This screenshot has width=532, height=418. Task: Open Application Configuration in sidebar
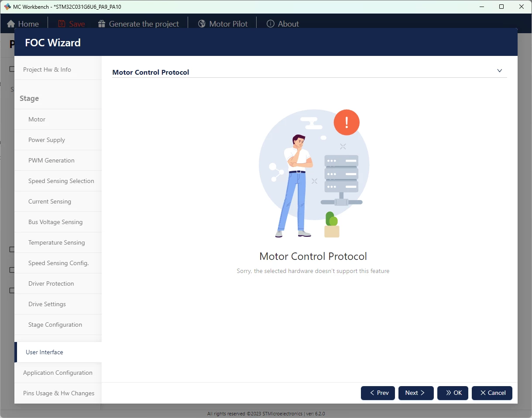click(58, 373)
